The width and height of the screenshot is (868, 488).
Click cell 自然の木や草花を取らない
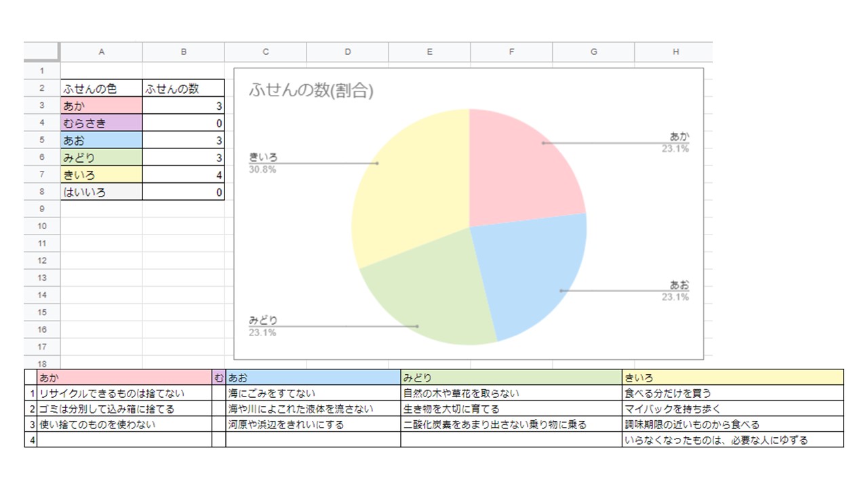click(511, 393)
